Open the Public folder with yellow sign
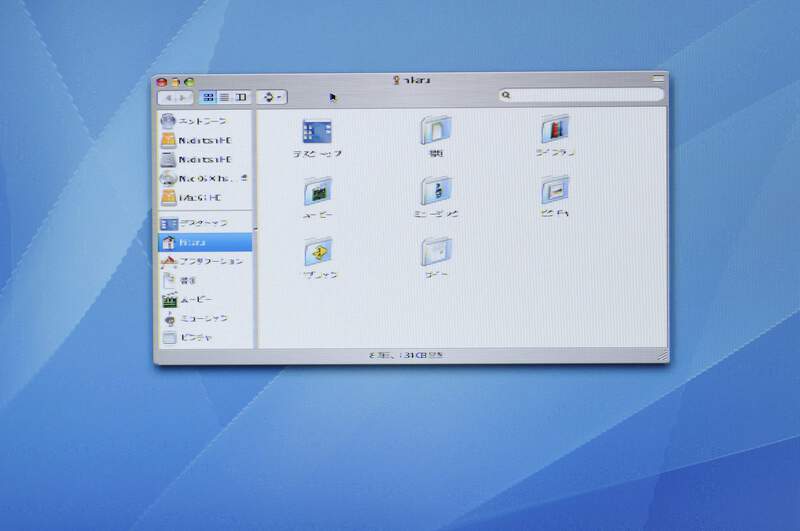The image size is (800, 531). click(318, 250)
